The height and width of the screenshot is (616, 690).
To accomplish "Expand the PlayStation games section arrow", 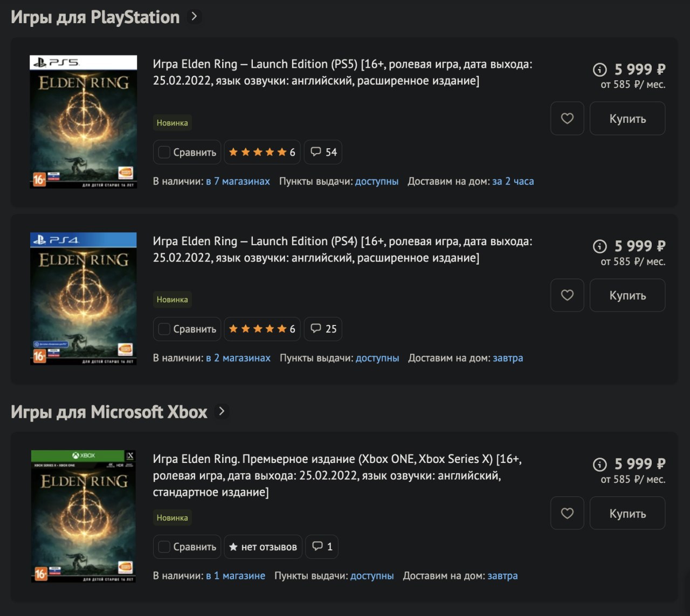I will coord(194,17).
